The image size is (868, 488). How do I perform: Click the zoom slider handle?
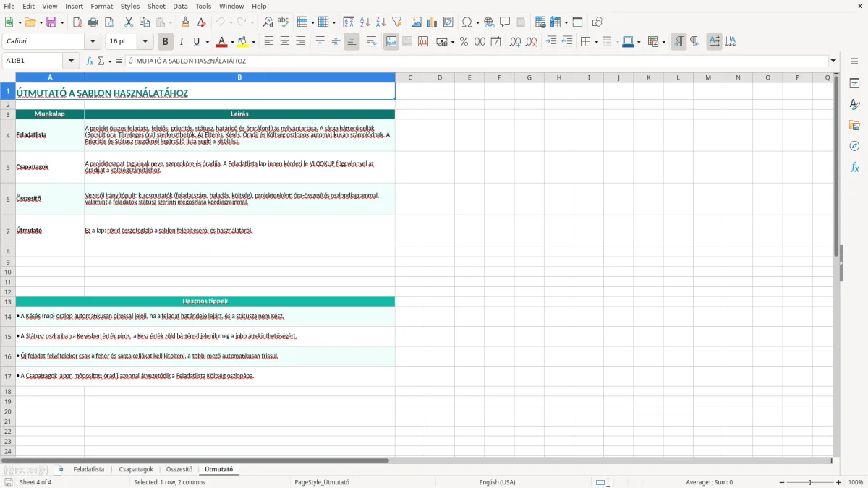click(810, 482)
